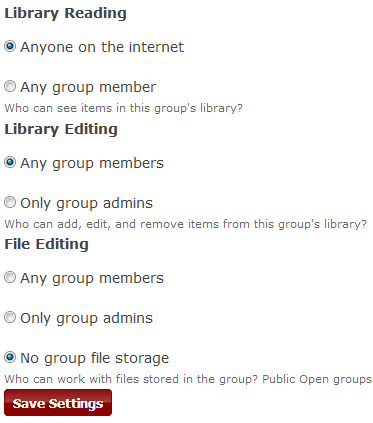The height and width of the screenshot is (423, 373).
Task: Click 'Only group admins' label text under Library Editing
Action: click(87, 203)
